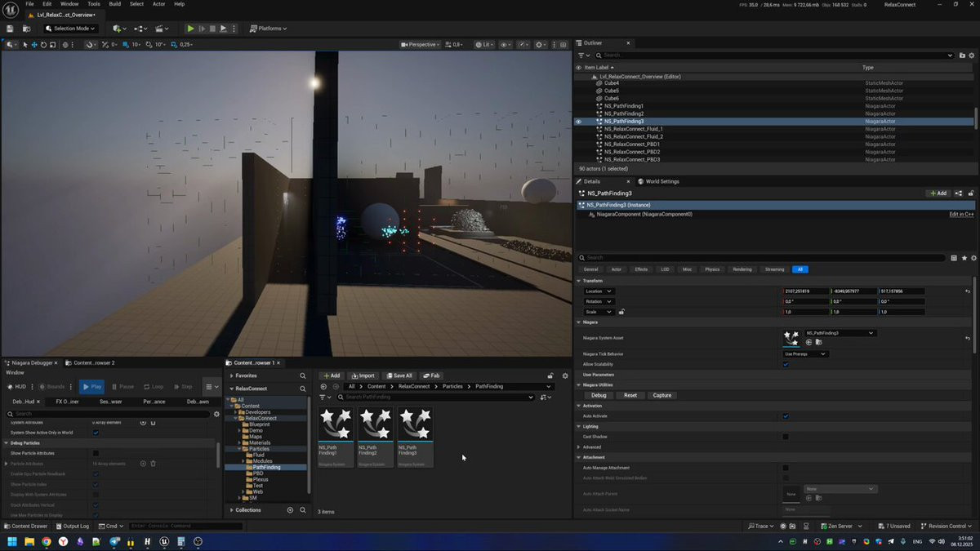Click the Capture button under Niagara Utilities
Screen dimensions: 980x551
coord(662,395)
